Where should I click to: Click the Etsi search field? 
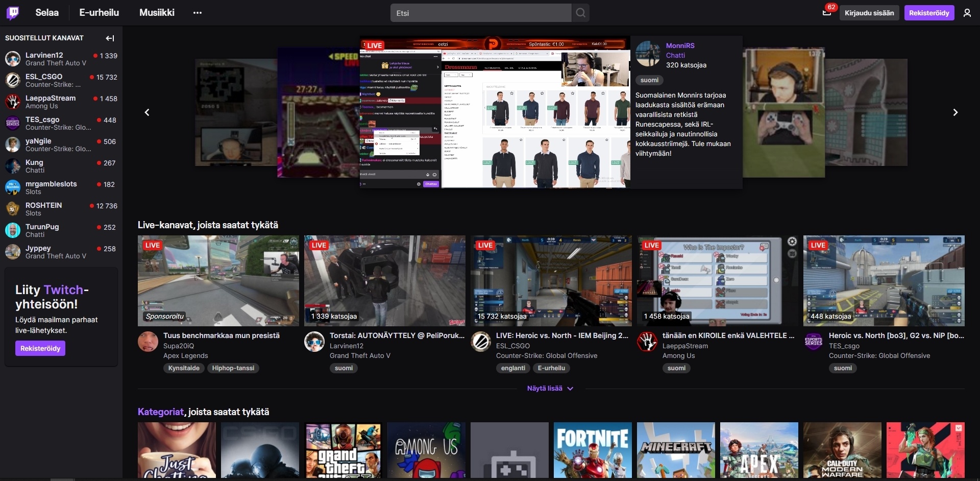481,13
